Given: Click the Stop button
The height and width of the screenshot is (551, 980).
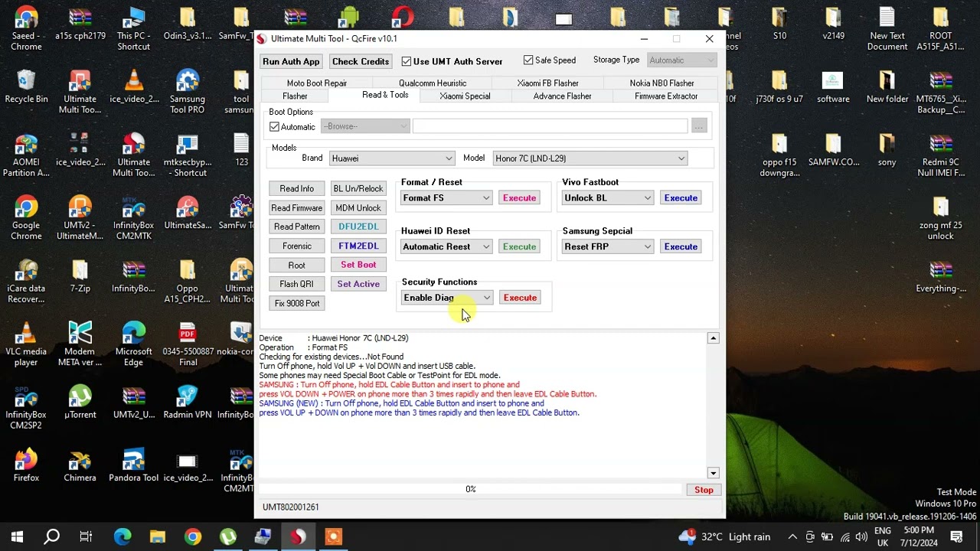Looking at the screenshot, I should click(704, 490).
